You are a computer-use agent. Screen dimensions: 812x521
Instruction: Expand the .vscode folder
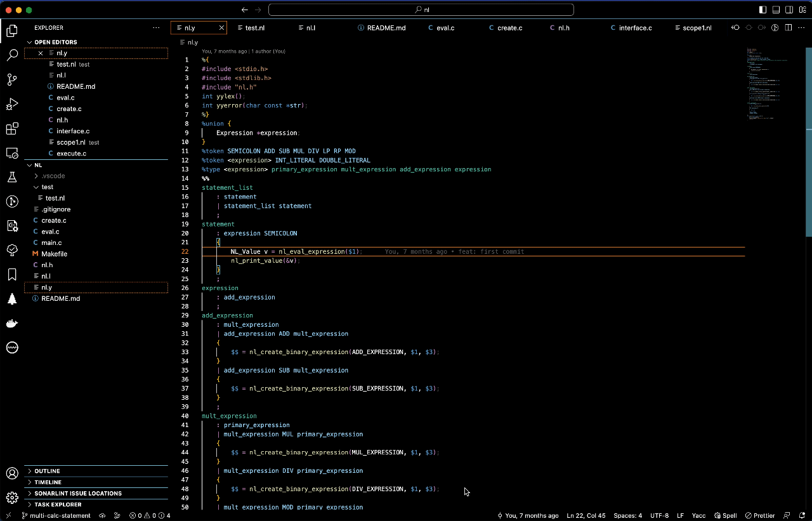point(96,176)
